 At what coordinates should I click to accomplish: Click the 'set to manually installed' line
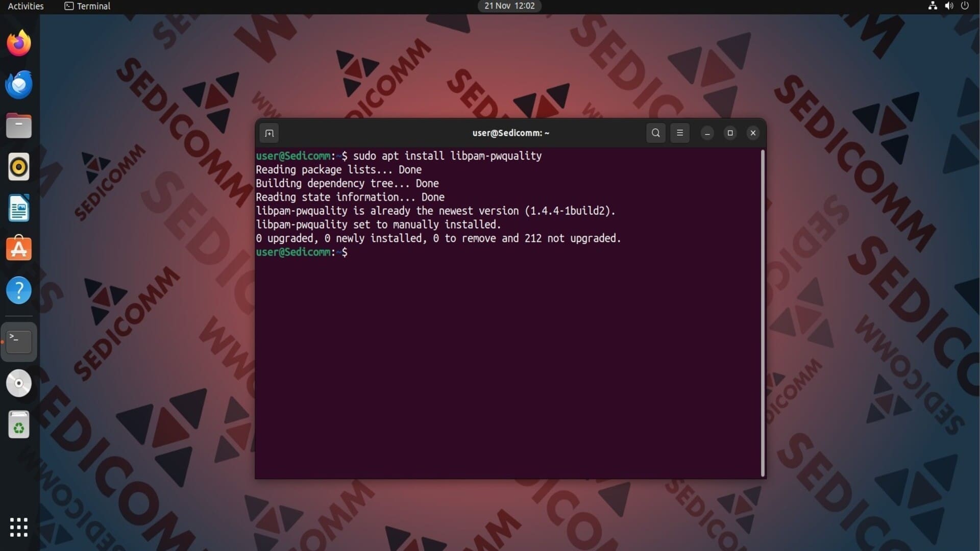pyautogui.click(x=378, y=225)
